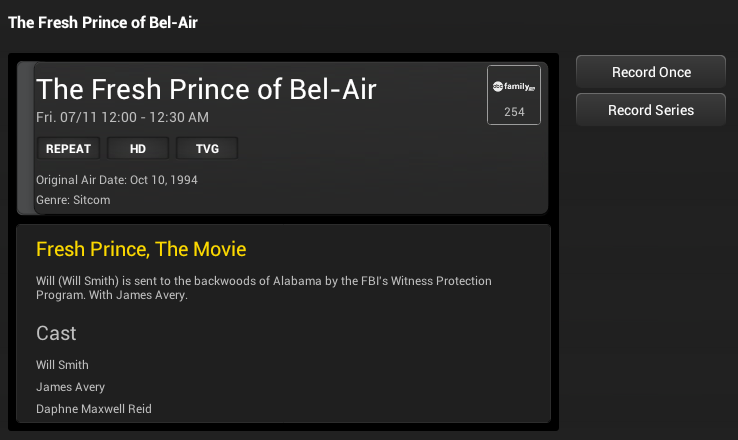This screenshot has height=440, width=738.
Task: Click the page header show title
Action: coord(103,22)
